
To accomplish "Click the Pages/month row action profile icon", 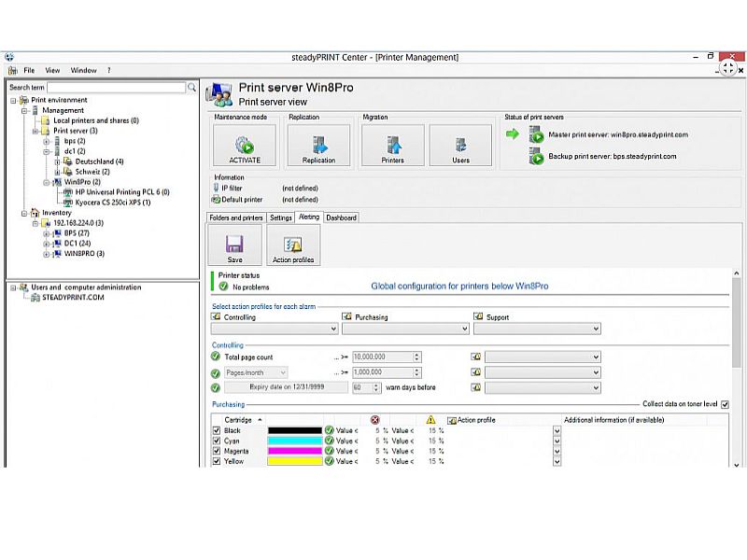I will coord(475,371).
